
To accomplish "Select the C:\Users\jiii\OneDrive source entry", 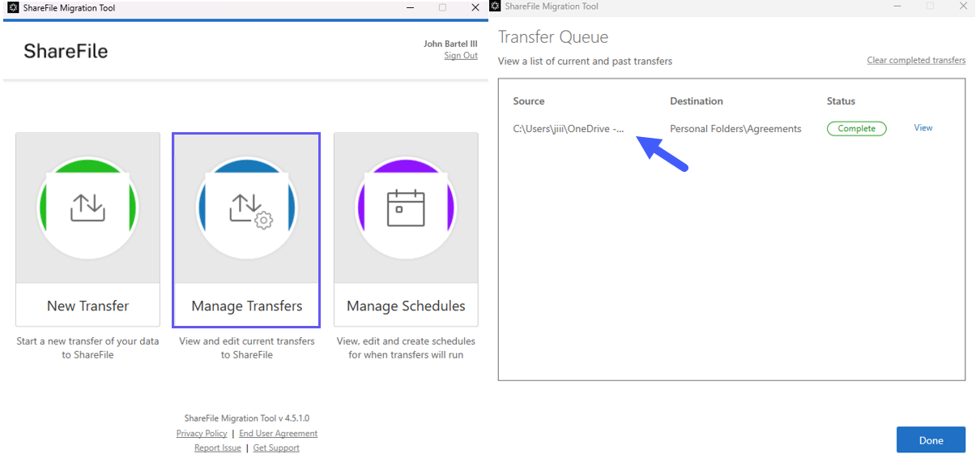I will (x=568, y=129).
